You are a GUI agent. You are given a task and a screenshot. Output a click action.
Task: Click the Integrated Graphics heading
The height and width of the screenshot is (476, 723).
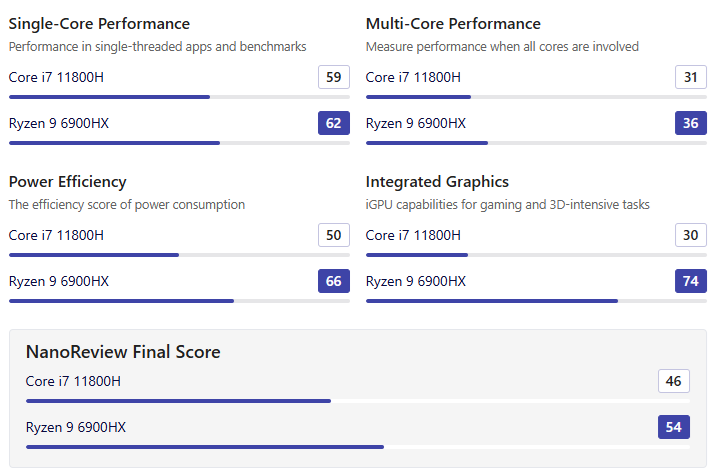(437, 182)
